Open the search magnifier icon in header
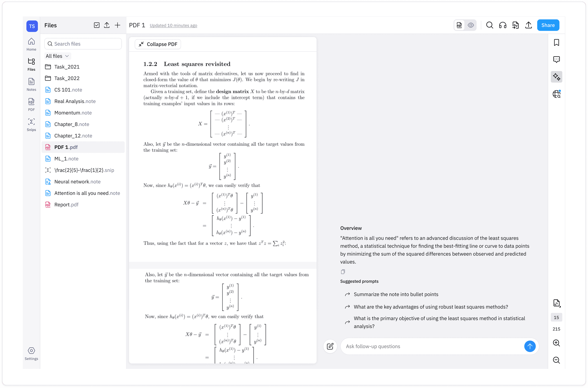The width and height of the screenshot is (588, 388). tap(489, 25)
